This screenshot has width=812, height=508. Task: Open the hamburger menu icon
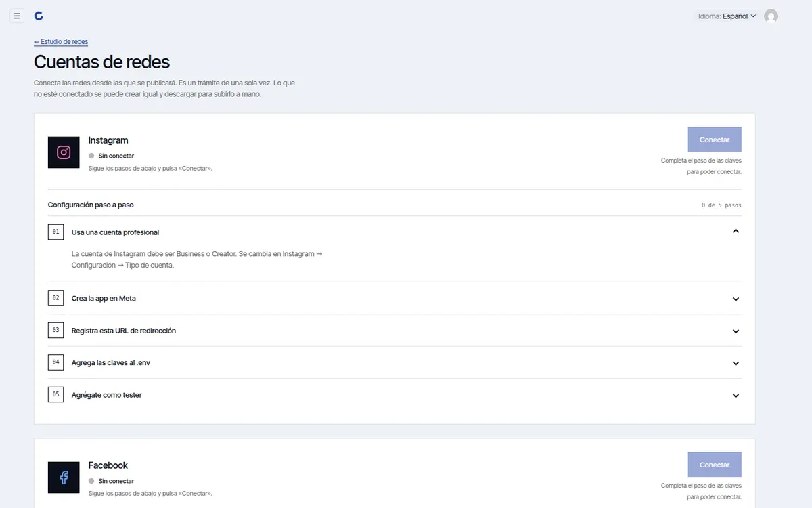[17, 16]
